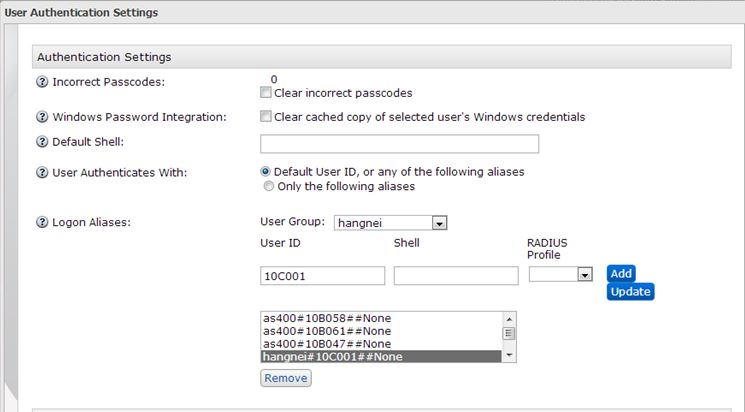Open help icon next to Default Shell

[x=42, y=143]
